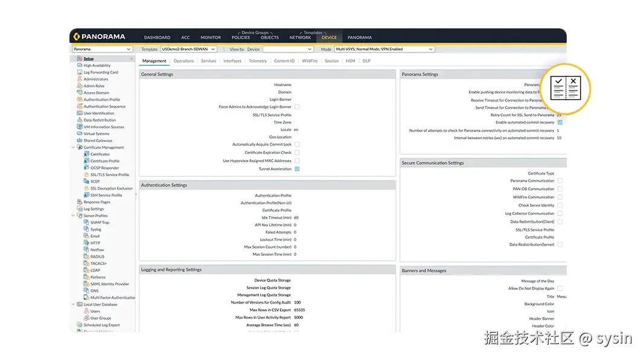Click the Panorama logo icon
Image resolution: width=644 pixels, height=358 pixels.
coord(77,37)
